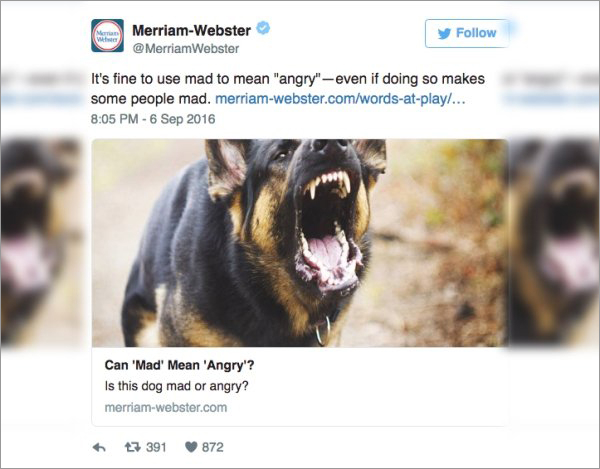This screenshot has width=600, height=469.
Task: Click the blurred dog image on left
Action: (x=41, y=243)
